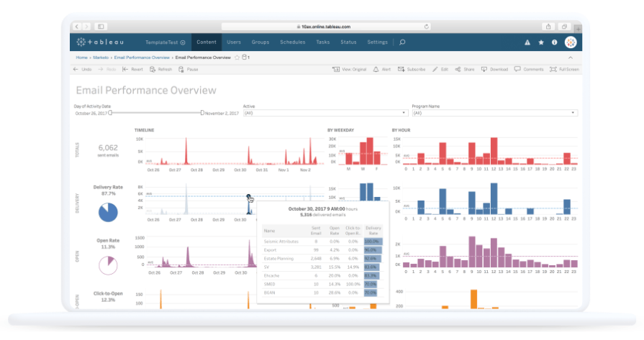Screen dimensions: 644x340
Task: Subscribe to this view
Action: coord(402,70)
